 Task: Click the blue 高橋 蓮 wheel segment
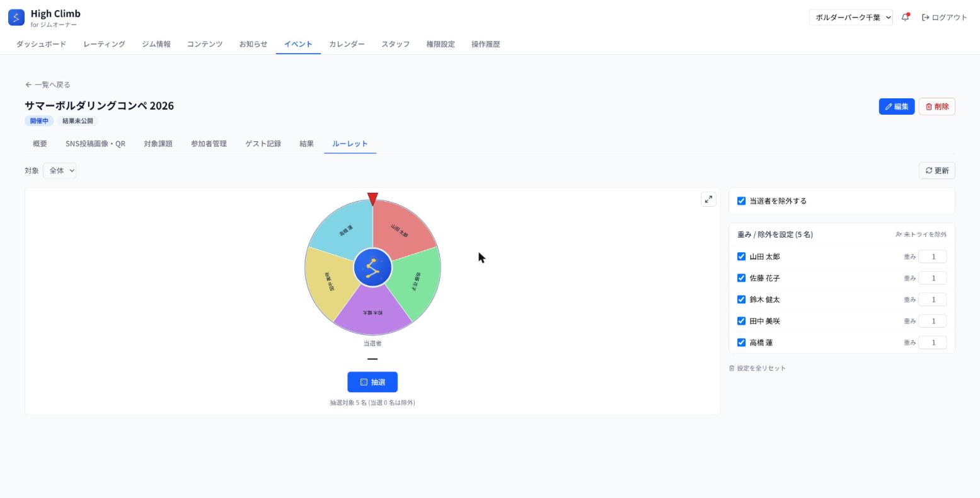tap(342, 229)
